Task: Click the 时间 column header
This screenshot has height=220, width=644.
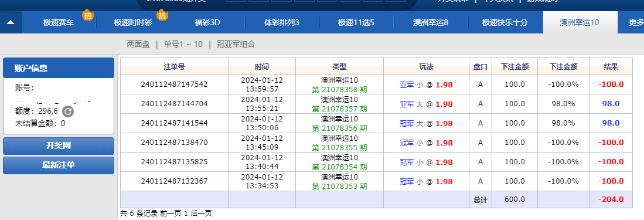Action: pos(261,67)
